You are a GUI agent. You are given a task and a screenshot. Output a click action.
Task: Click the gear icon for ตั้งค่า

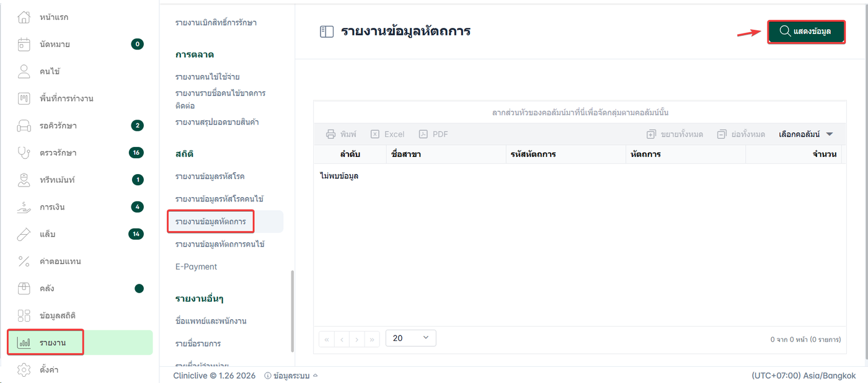point(24,370)
